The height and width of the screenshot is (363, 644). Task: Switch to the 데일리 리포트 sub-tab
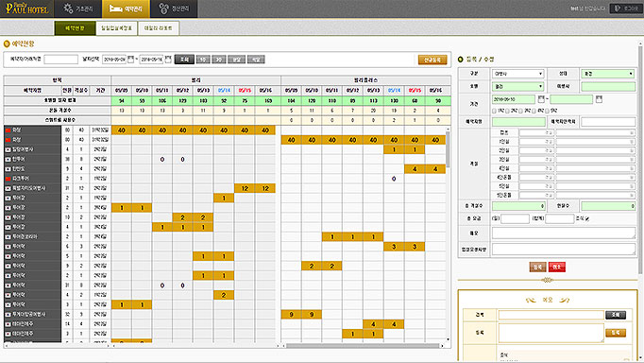tap(159, 28)
